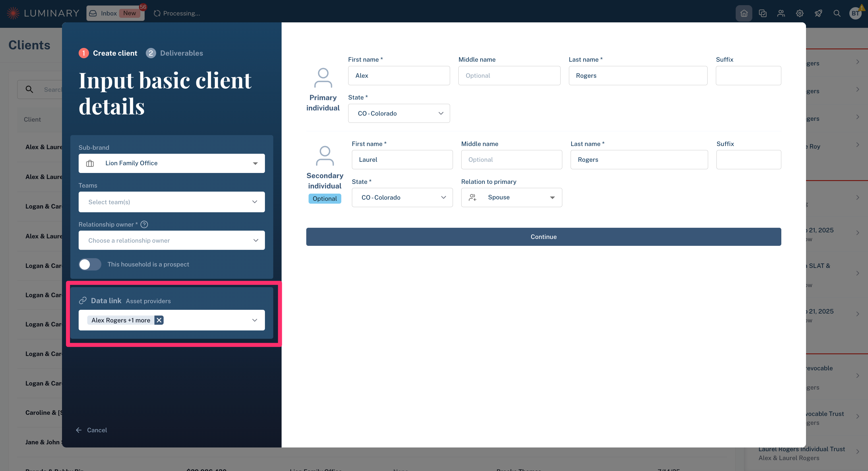Expand chevron beside Laurel Rogers Individual Trust
This screenshot has width=868, height=471.
pos(858,451)
